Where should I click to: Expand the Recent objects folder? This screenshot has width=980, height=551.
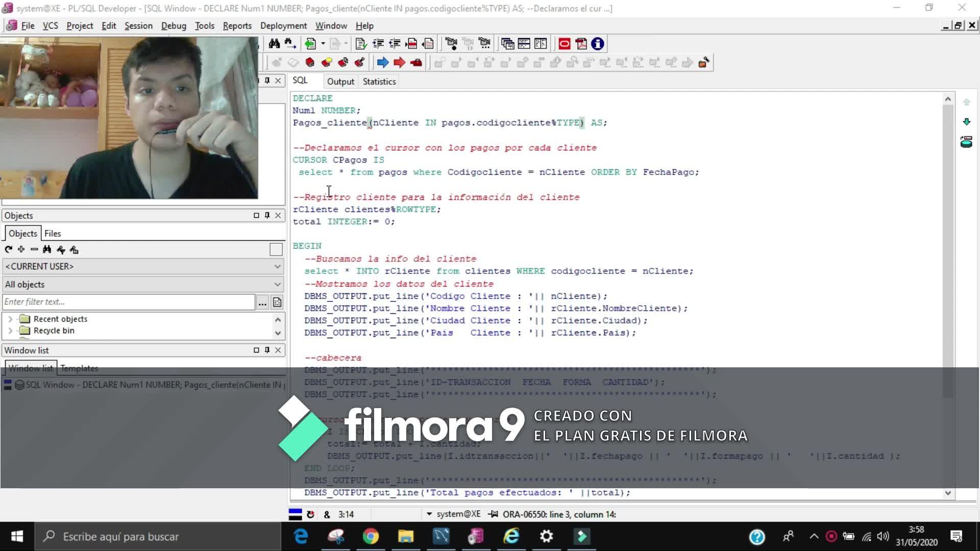(10, 319)
